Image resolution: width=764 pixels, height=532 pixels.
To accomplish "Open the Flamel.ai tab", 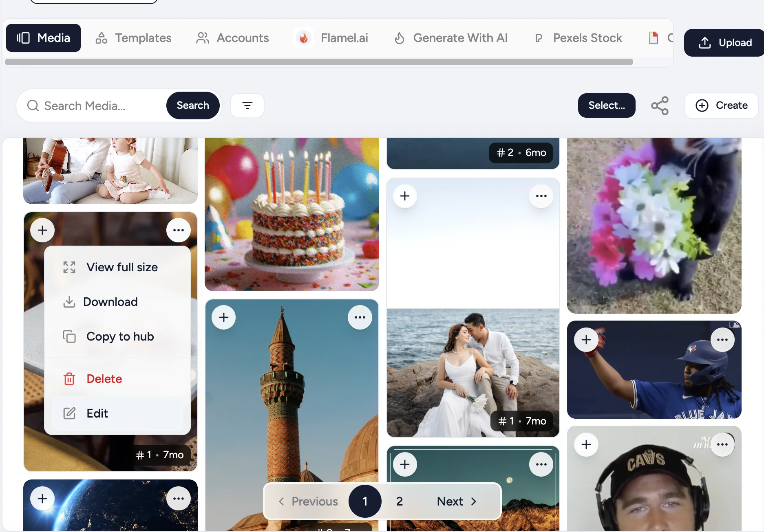I will [x=331, y=38].
